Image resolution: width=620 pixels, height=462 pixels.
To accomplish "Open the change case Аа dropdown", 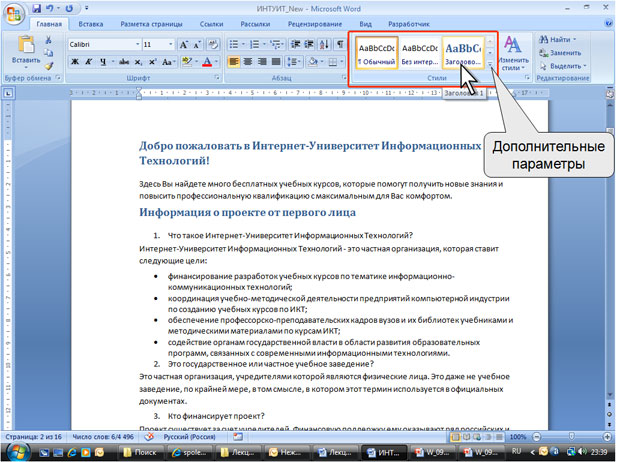I will pos(168,62).
